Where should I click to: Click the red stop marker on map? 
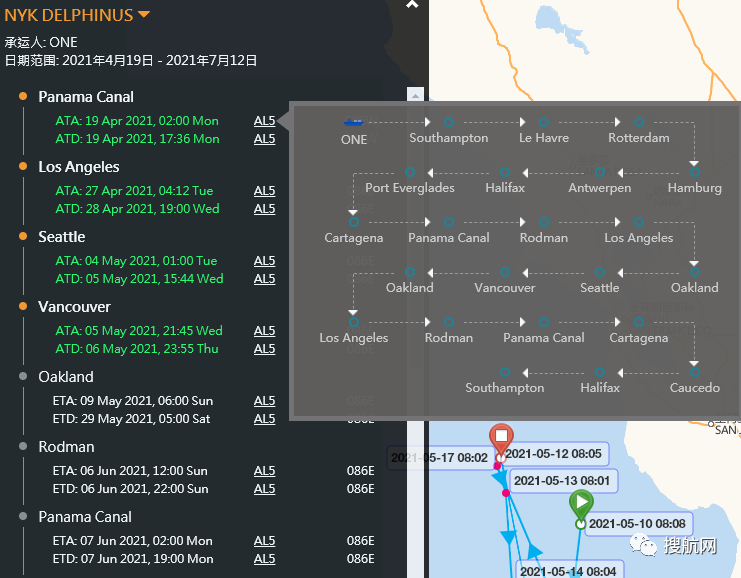coord(502,438)
